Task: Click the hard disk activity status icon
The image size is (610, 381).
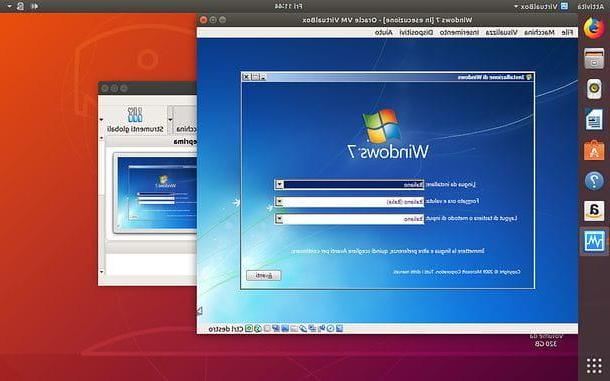Action: 340,328
